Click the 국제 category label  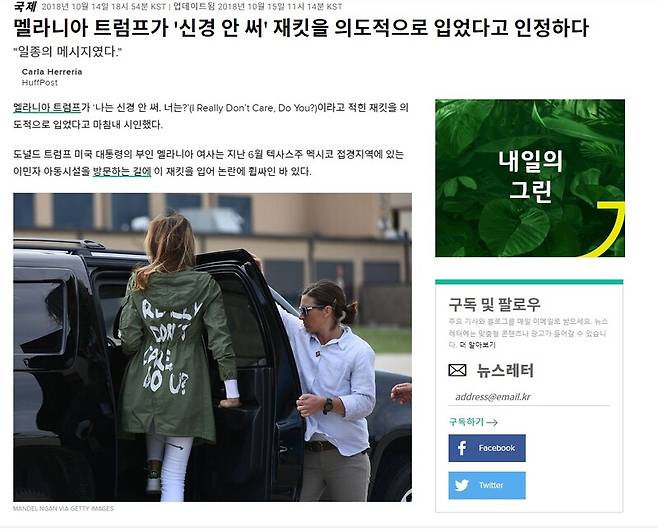pos(24,6)
